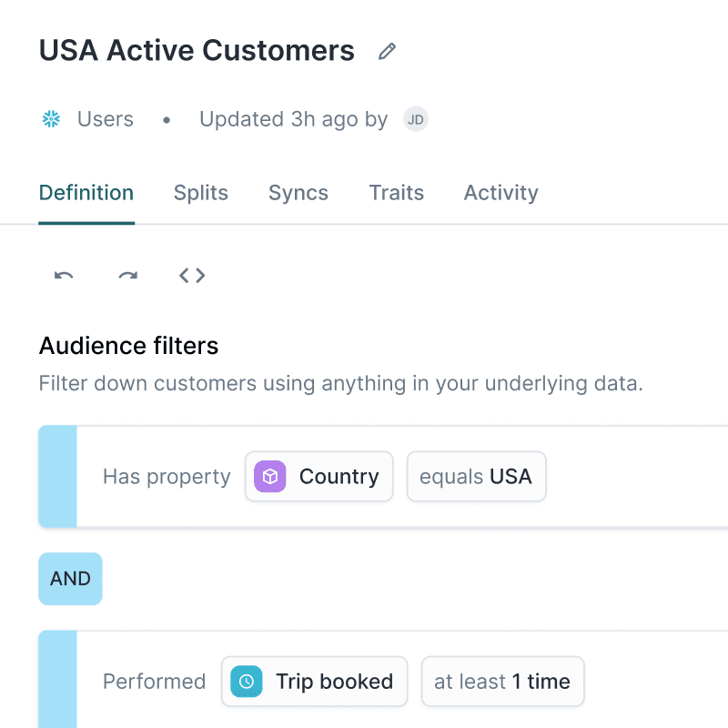Toggle the AND condition connector
This screenshot has width=728, height=728.
tap(70, 579)
